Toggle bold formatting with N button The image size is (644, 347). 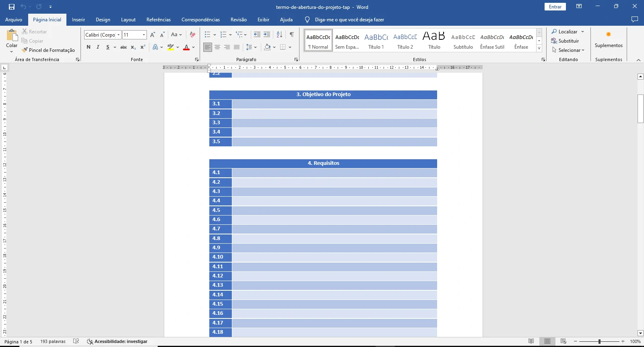[89, 47]
